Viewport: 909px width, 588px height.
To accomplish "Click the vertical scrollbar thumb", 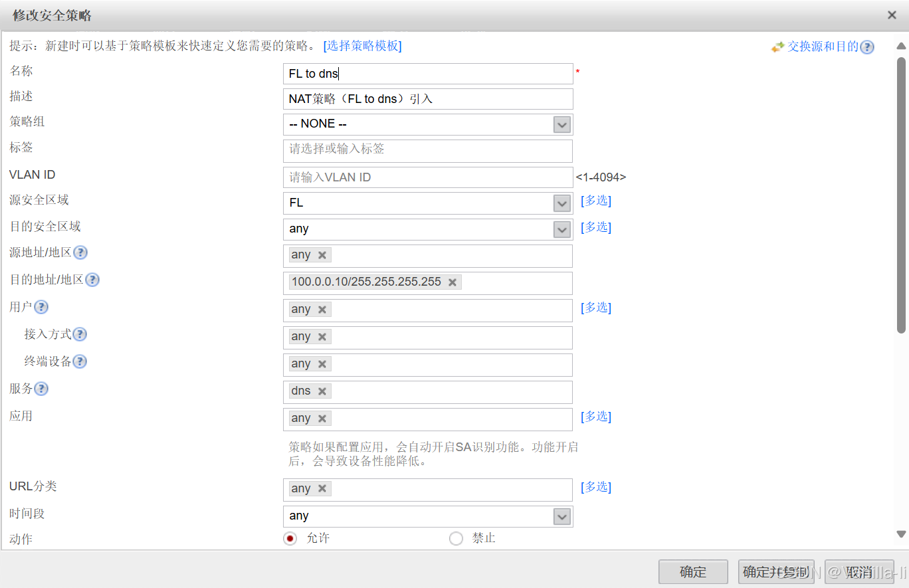I will (901, 195).
